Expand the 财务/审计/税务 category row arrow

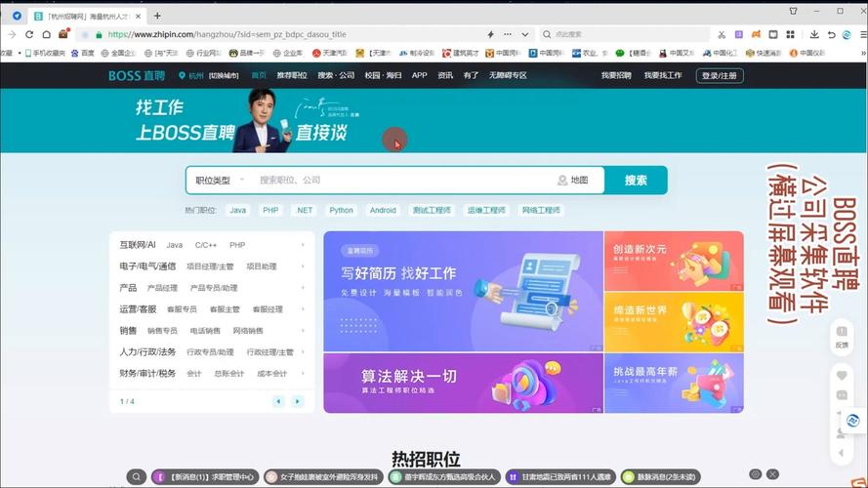303,374
